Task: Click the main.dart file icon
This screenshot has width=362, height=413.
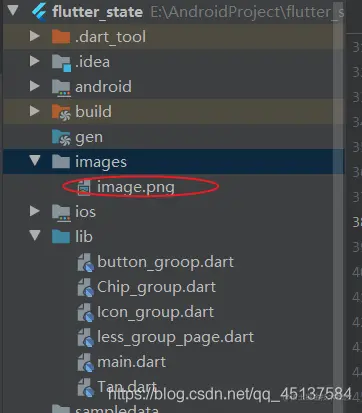Action: point(86,363)
